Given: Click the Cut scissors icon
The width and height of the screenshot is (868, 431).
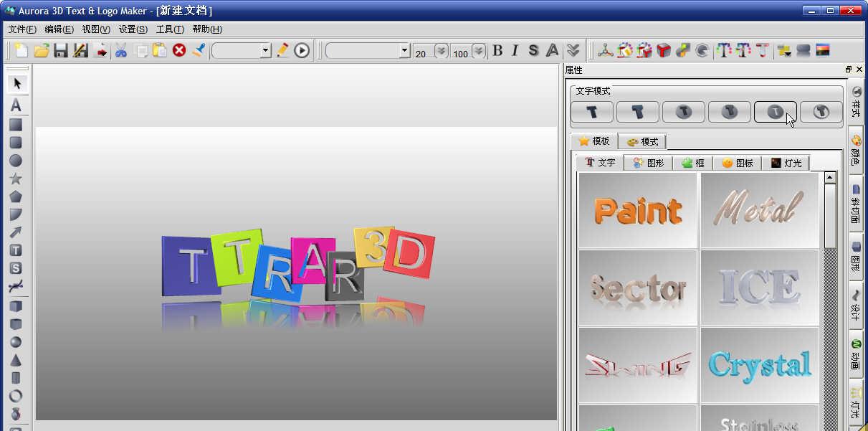Looking at the screenshot, I should pyautogui.click(x=120, y=50).
